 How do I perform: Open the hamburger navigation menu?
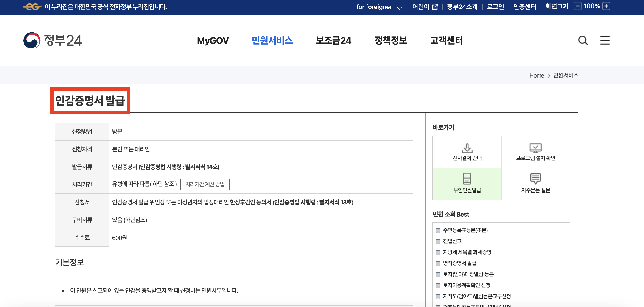[x=605, y=41]
